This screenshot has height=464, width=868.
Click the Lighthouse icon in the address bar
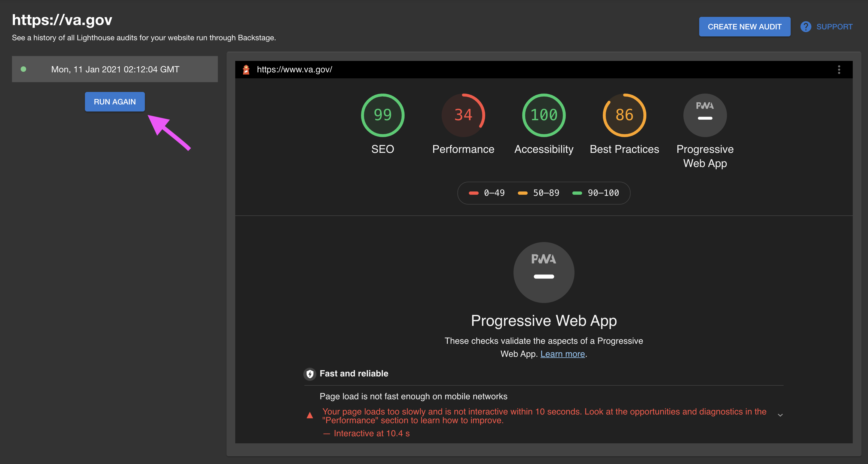point(246,70)
